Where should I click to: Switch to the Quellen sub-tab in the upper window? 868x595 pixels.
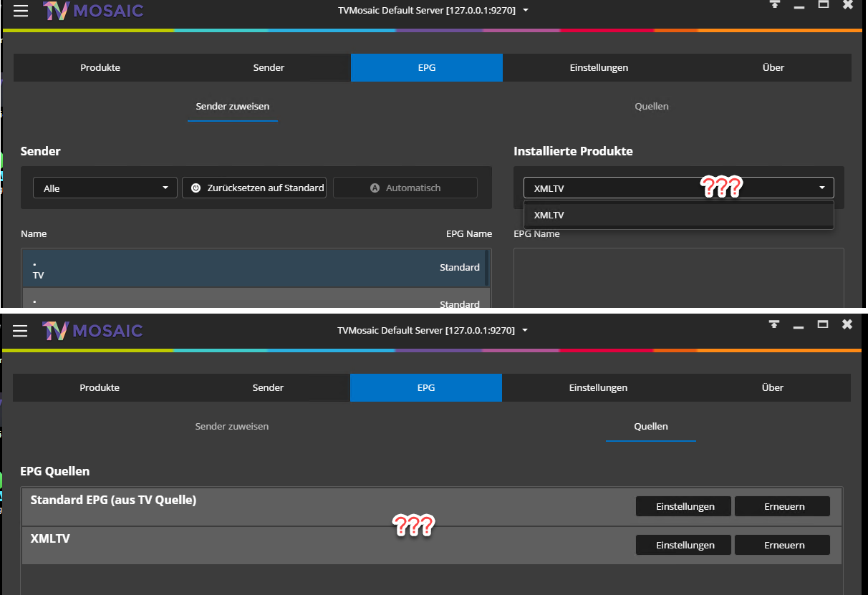click(x=652, y=107)
